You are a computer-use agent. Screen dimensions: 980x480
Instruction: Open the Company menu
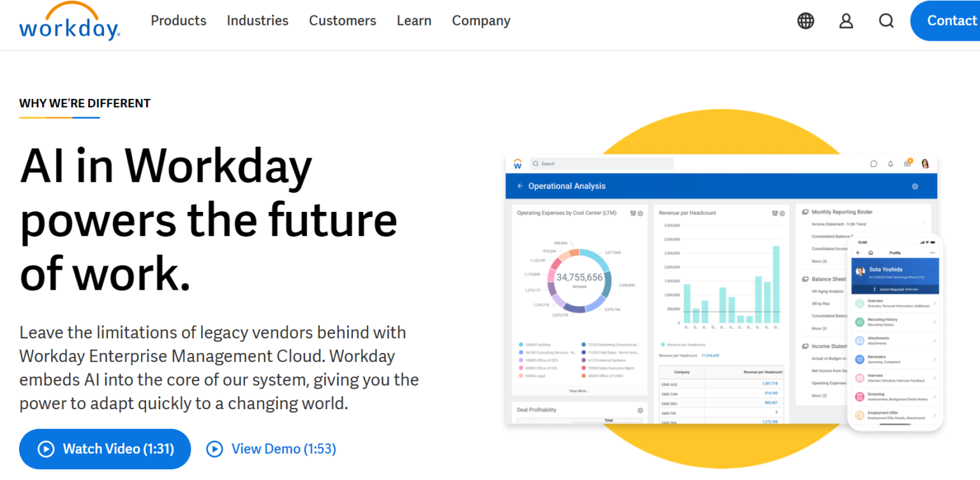point(481,20)
